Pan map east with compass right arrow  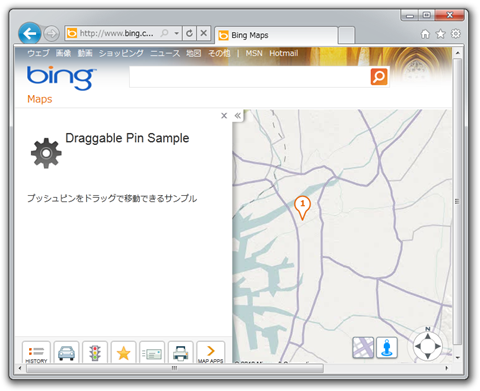(438, 346)
